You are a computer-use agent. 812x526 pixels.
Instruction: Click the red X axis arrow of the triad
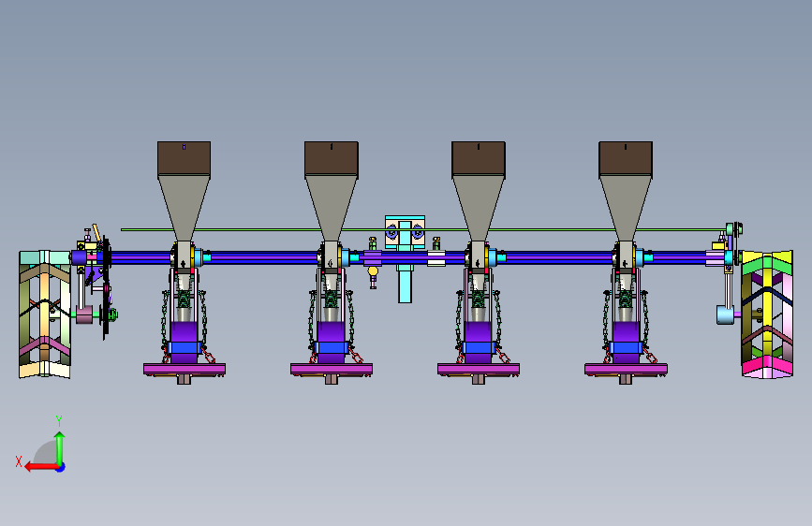point(42,467)
